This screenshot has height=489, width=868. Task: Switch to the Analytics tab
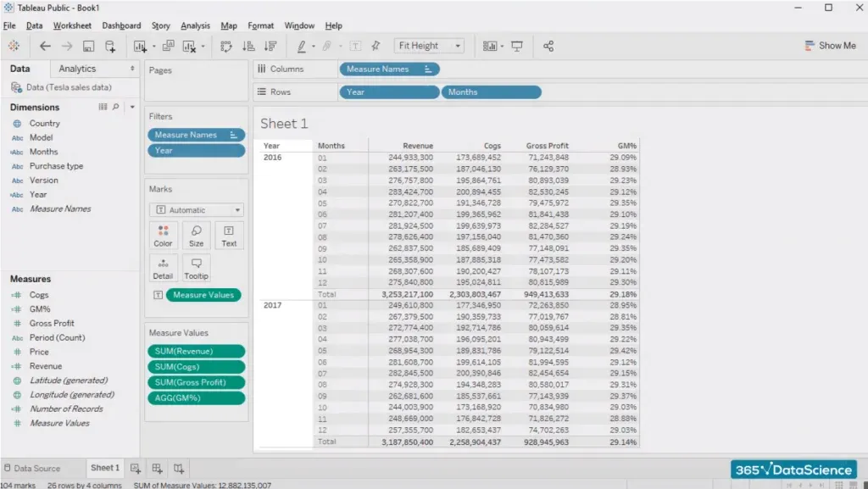78,69
